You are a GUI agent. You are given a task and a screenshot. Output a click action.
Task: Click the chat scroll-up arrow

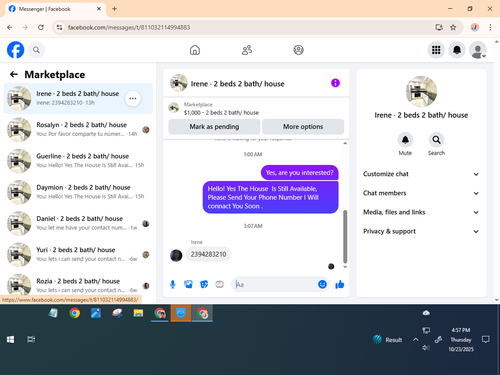[x=345, y=144]
